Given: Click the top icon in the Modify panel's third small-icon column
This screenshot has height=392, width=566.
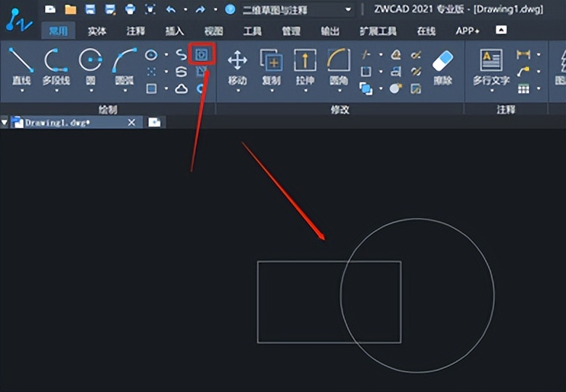Looking at the screenshot, I should pyautogui.click(x=416, y=54).
